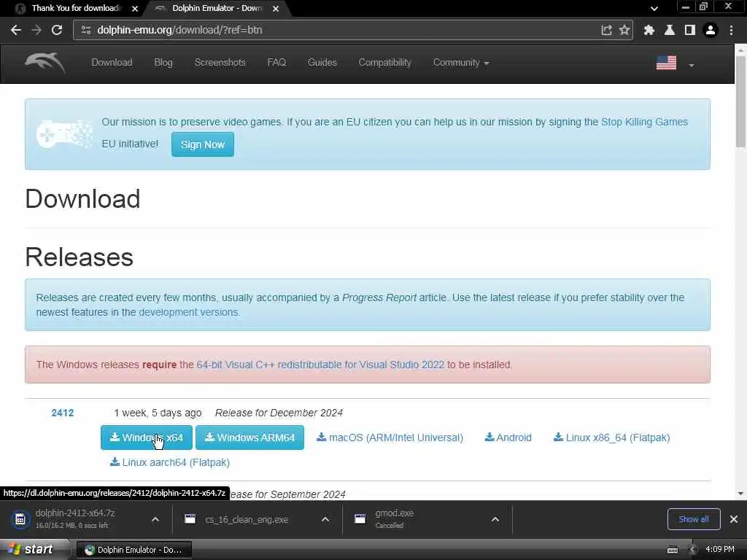Screen dimensions: 747x560
Task: Open the Visual C++ redistributable link
Action: (x=320, y=365)
